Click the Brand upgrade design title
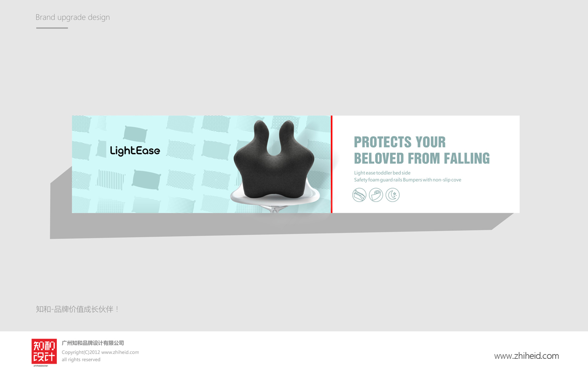Image resolution: width=588 pixels, height=374 pixels. (73, 18)
